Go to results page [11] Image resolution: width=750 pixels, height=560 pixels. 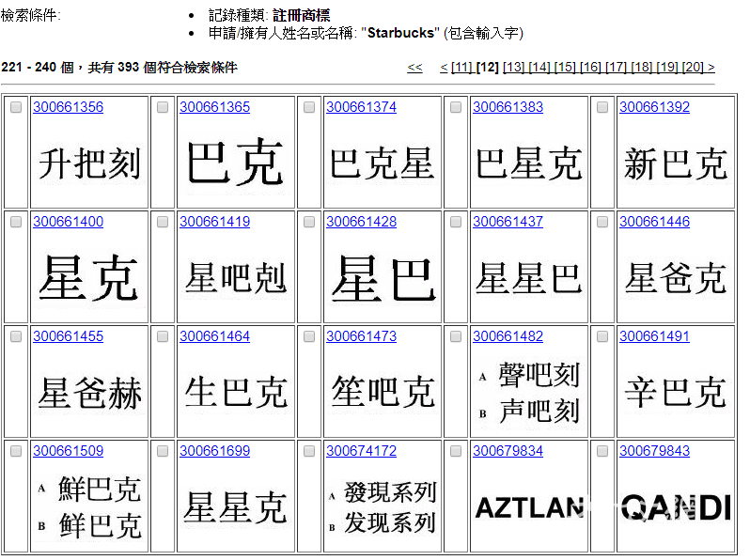(x=461, y=68)
